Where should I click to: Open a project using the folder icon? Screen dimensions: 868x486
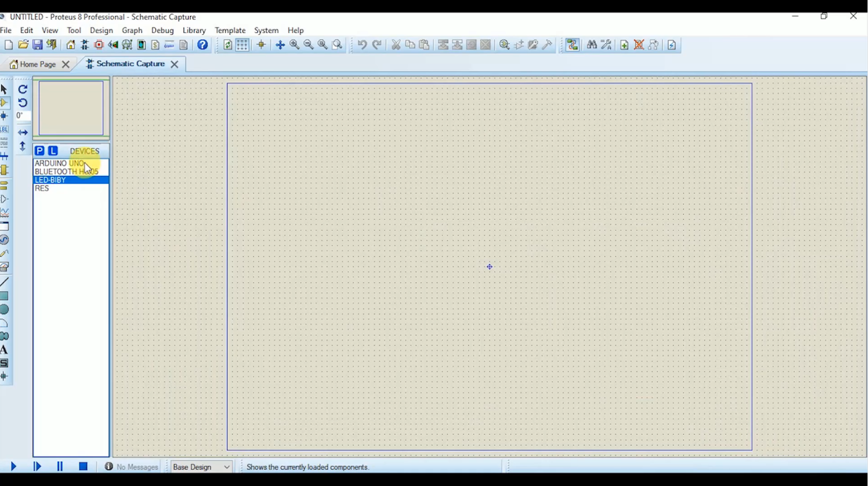pyautogui.click(x=23, y=45)
